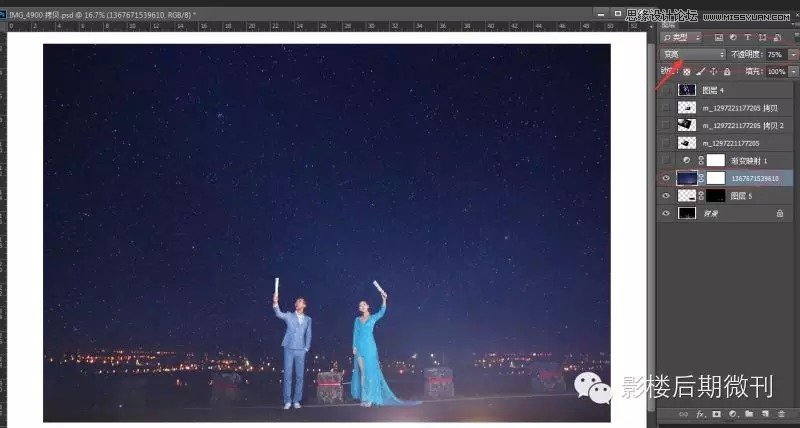Filter layers by adjustment layer type
Viewport: 800px width, 428px height.
tap(733, 37)
